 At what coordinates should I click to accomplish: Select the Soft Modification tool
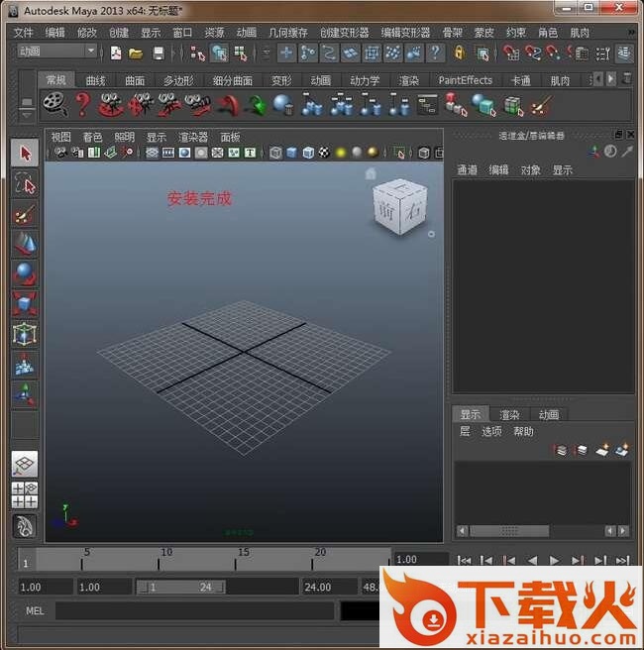click(x=25, y=365)
